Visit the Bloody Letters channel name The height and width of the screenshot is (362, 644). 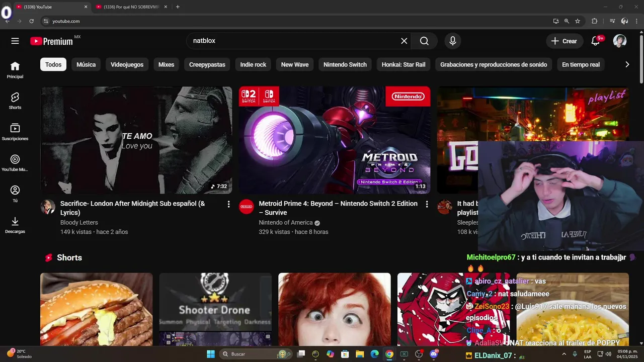point(79,222)
